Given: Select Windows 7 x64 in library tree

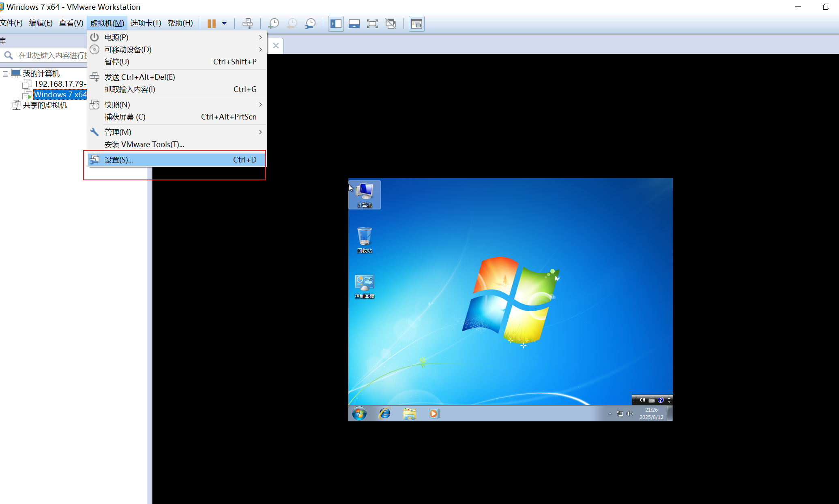Looking at the screenshot, I should tap(60, 94).
